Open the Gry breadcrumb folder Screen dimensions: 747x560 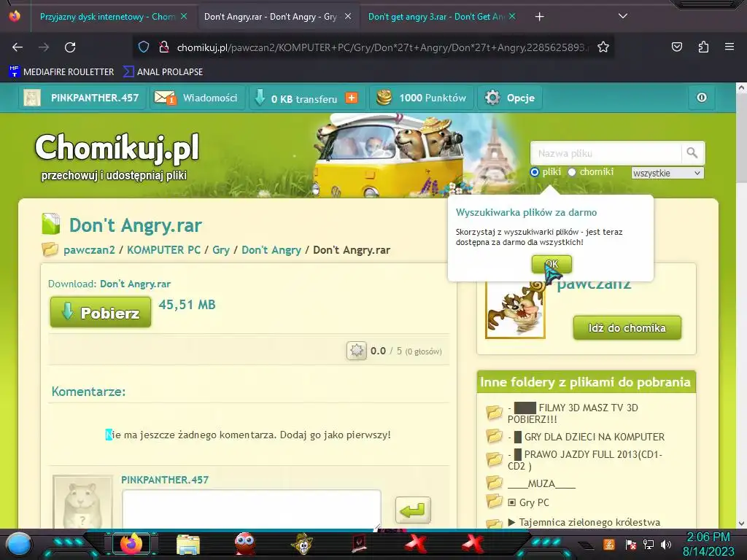click(221, 250)
